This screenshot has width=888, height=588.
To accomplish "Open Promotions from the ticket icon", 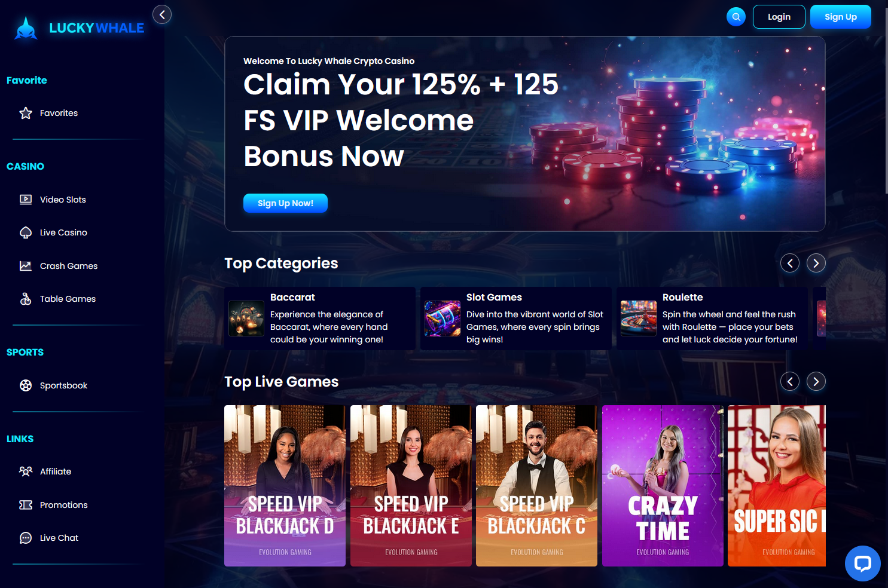I will 26,505.
